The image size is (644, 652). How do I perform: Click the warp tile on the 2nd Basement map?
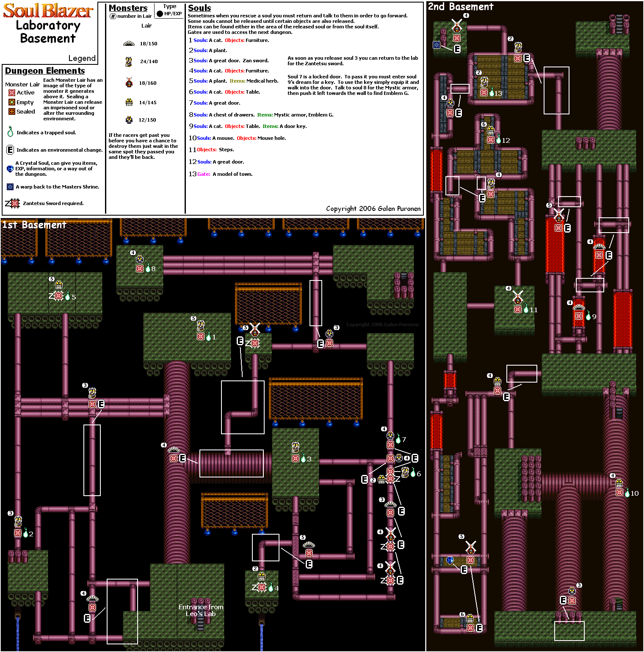click(437, 44)
